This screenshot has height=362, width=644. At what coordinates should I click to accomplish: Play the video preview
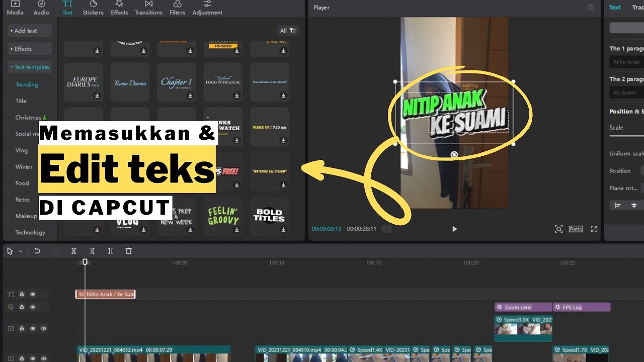[x=454, y=229]
